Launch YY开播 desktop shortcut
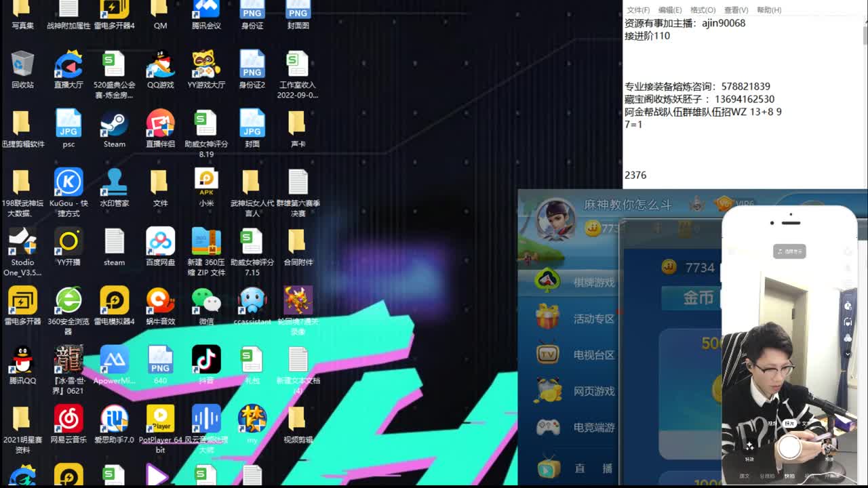The height and width of the screenshot is (488, 868). 68,247
